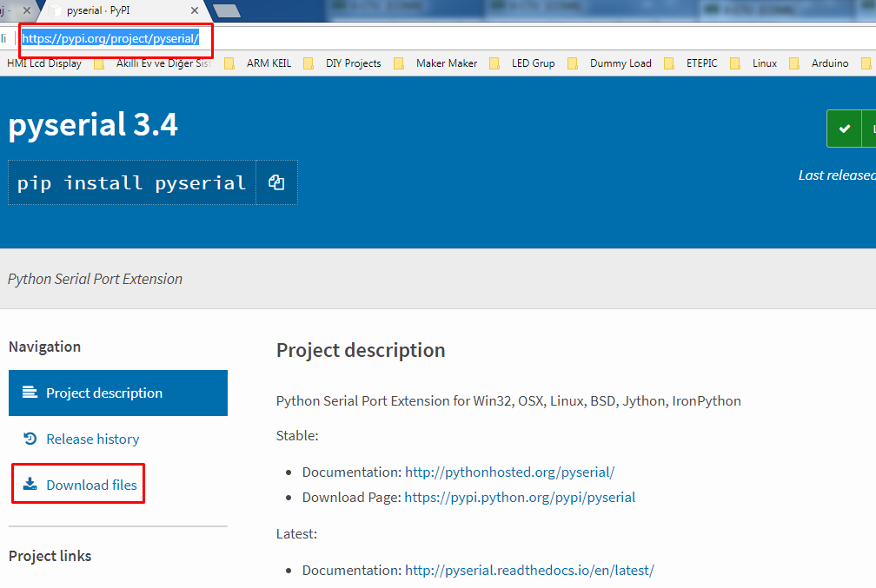Open ETEPIC bookmark folder

(x=701, y=63)
